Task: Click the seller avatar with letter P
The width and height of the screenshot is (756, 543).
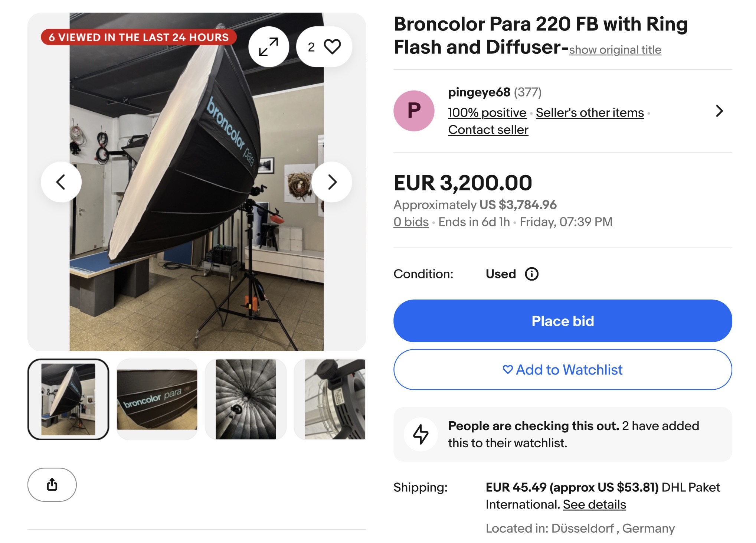Action: tap(414, 111)
